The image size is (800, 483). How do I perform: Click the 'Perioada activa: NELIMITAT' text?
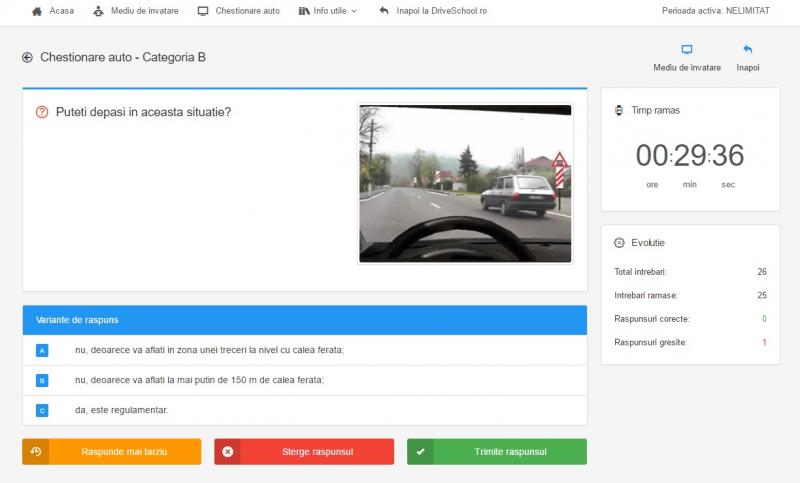[716, 11]
